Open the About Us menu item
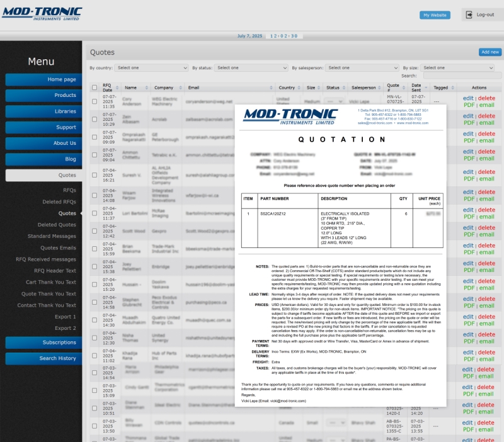The image size is (504, 442). (43, 144)
